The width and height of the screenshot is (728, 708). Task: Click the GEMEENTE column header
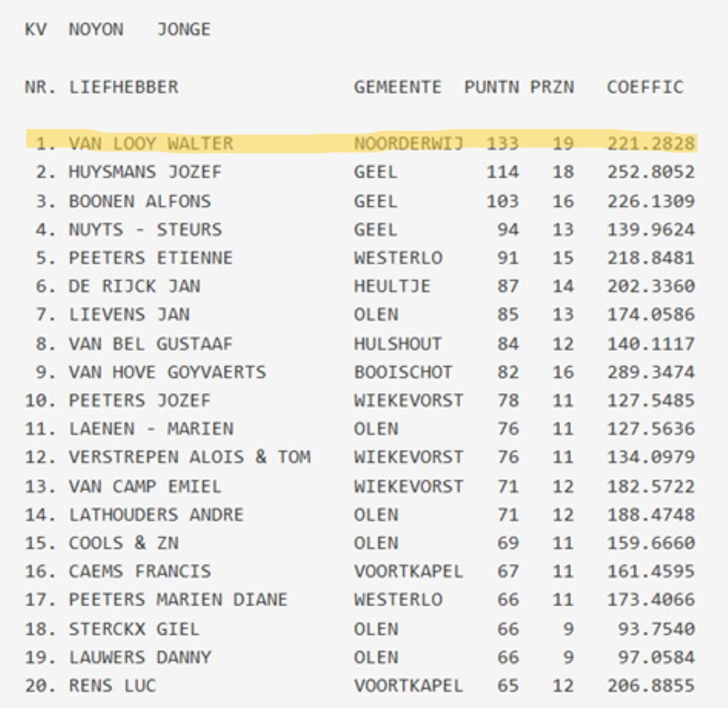pos(397,87)
